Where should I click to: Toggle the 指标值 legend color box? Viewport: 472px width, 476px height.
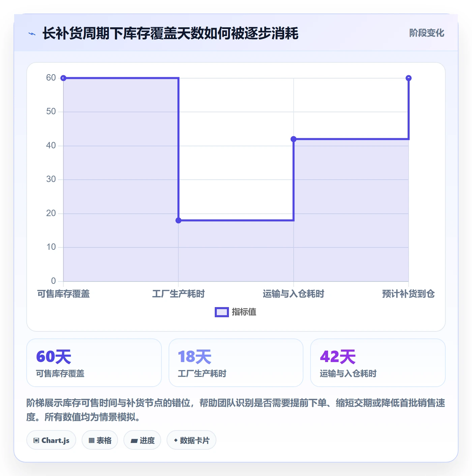[x=222, y=312]
